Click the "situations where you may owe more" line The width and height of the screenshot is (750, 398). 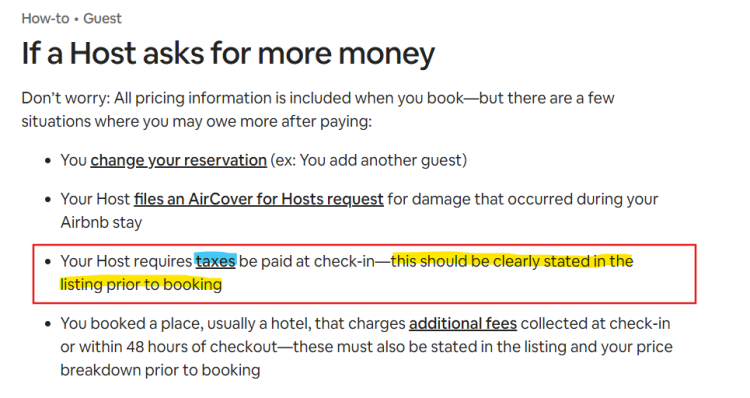point(197,122)
